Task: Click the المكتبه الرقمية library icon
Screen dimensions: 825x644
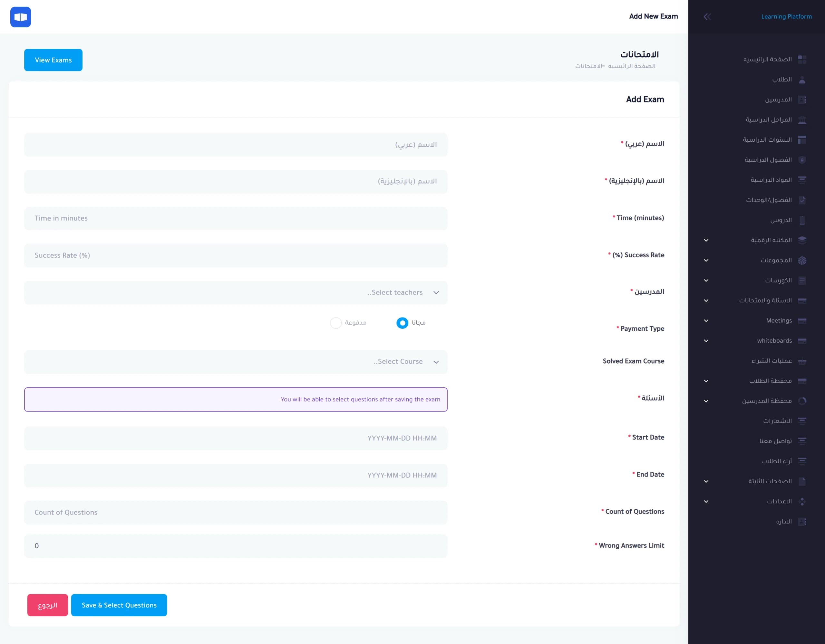Action: point(802,240)
